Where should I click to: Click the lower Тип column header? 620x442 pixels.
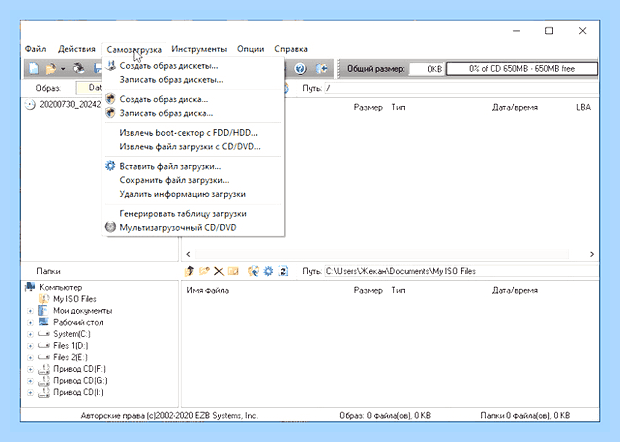click(x=398, y=290)
